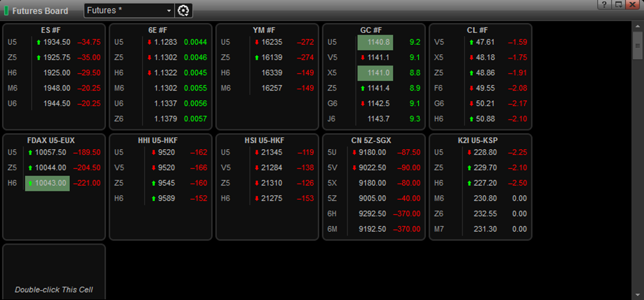
Task: Click the green up arrow on ES U5
Action: click(x=39, y=42)
